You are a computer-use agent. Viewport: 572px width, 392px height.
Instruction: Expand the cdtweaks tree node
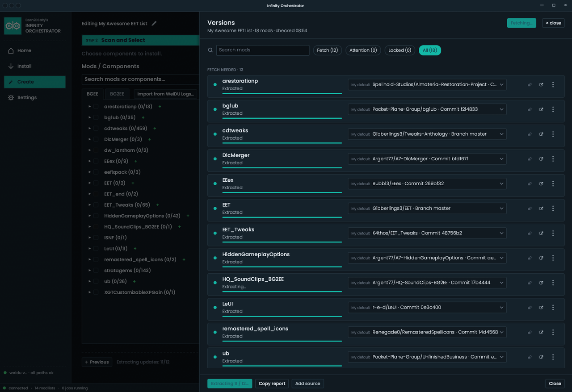89,129
